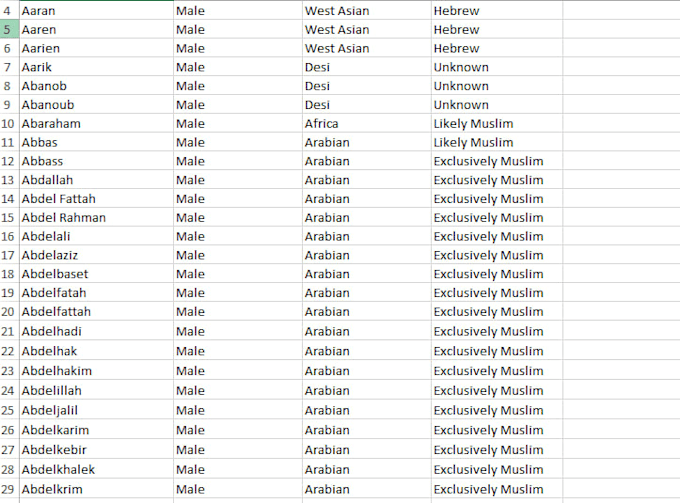Select Desi in the Aarik row
This screenshot has width=680, height=503.
tap(367, 67)
